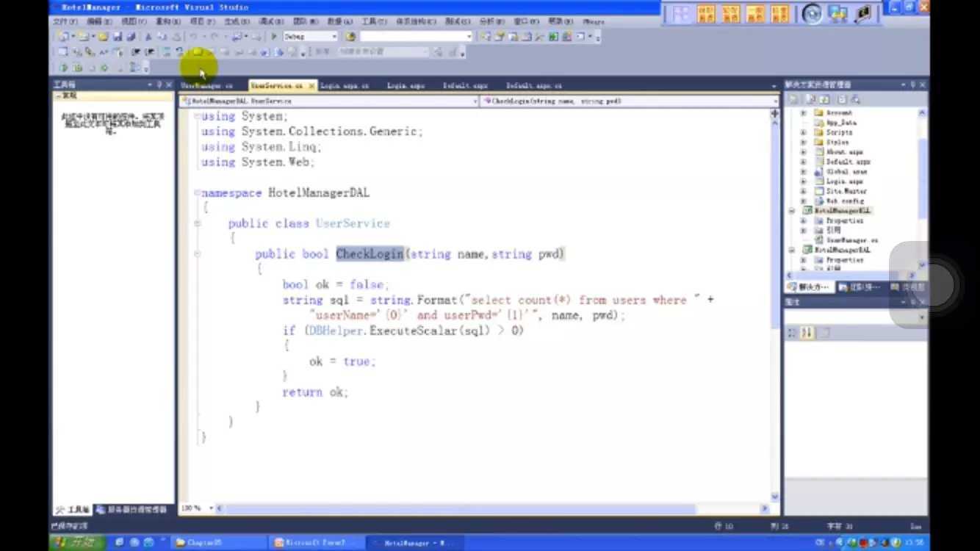The height and width of the screenshot is (551, 980).
Task: Switch to 团队资源 tab below Solution Explorer
Action: pos(859,287)
